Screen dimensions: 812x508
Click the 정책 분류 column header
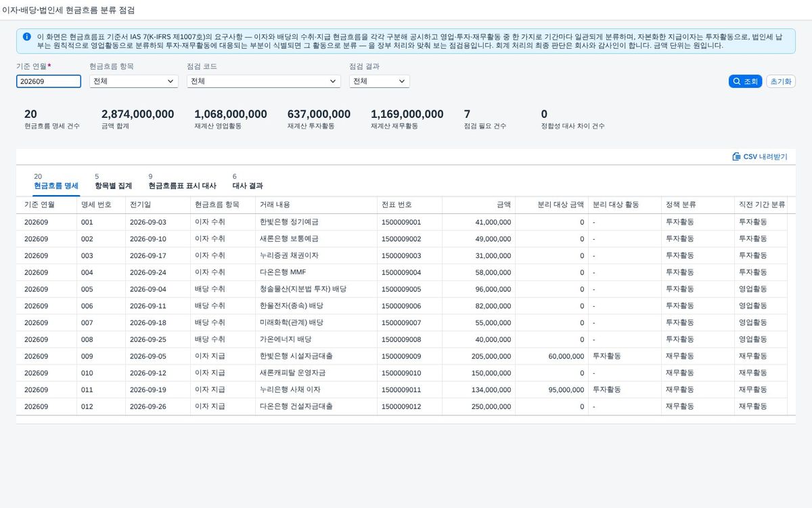click(698, 205)
